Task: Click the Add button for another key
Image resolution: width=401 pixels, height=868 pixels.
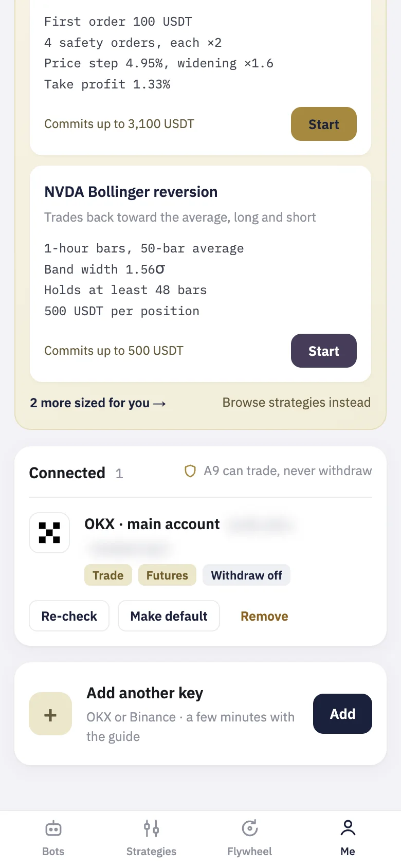Action: tap(342, 714)
